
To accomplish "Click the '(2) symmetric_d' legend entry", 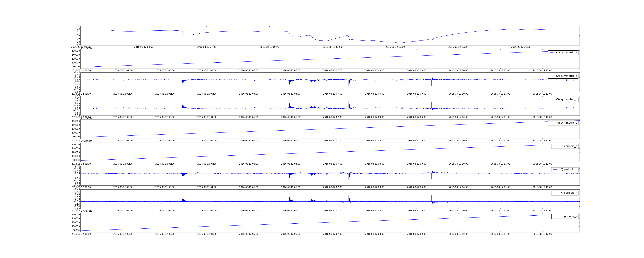I will 563,76.
